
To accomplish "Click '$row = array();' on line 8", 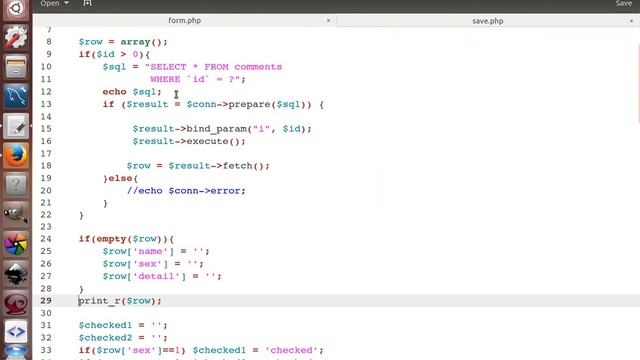I will (x=123, y=42).
